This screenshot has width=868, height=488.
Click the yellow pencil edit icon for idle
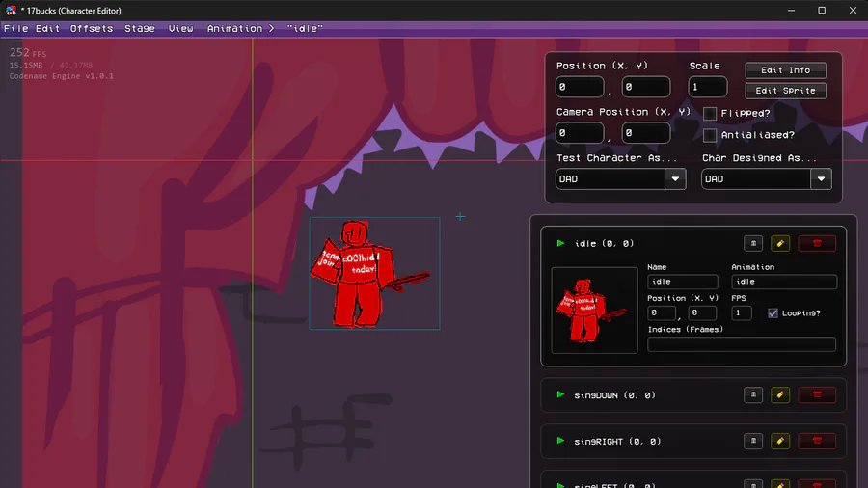(x=780, y=243)
